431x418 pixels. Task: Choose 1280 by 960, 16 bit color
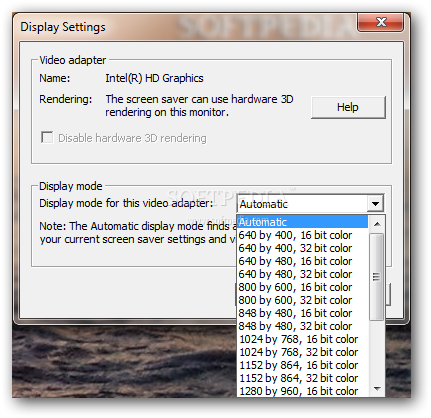[x=303, y=391]
